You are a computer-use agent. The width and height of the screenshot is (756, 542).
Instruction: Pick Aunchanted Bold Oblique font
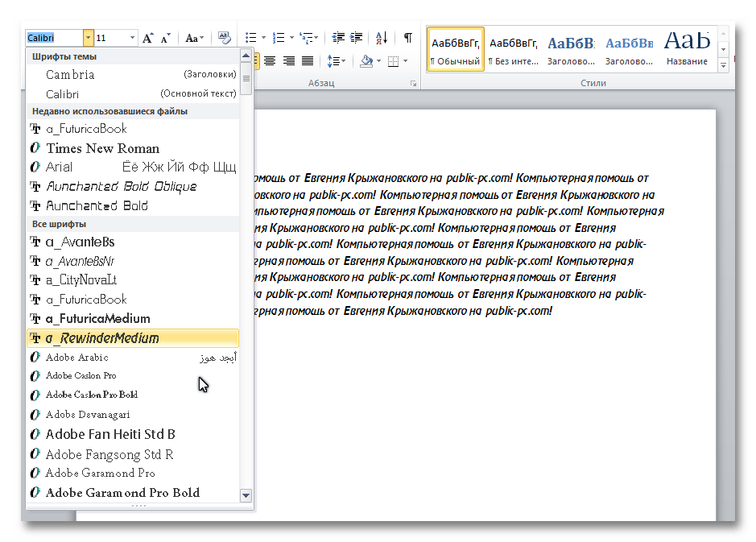coord(133,186)
